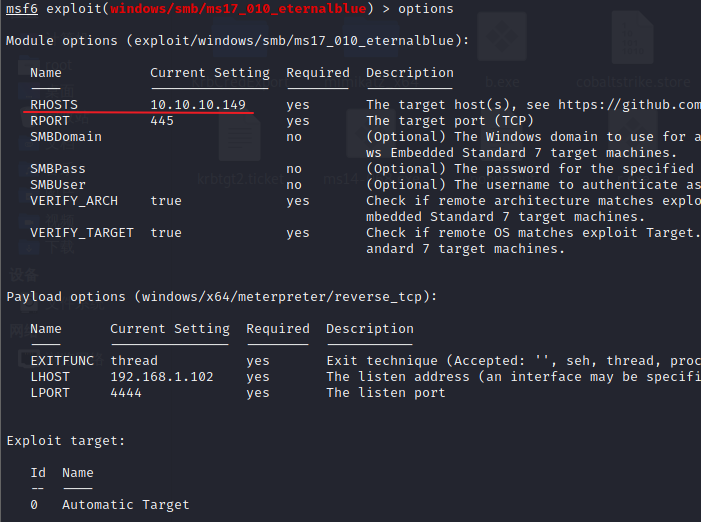
Task: Click the typed "options" command
Action: (426, 9)
